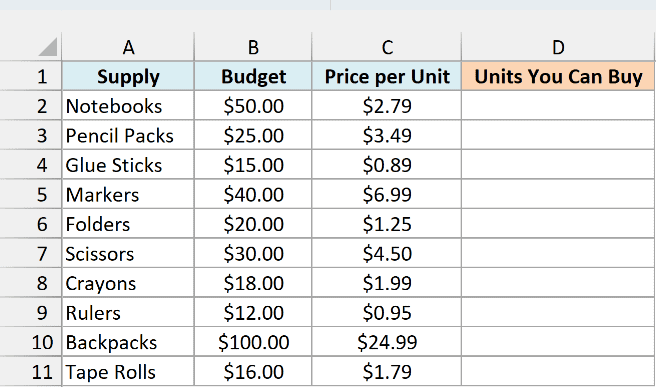Viewport: 656px width, 387px height.
Task: Select row 5 header
Action: 31,194
